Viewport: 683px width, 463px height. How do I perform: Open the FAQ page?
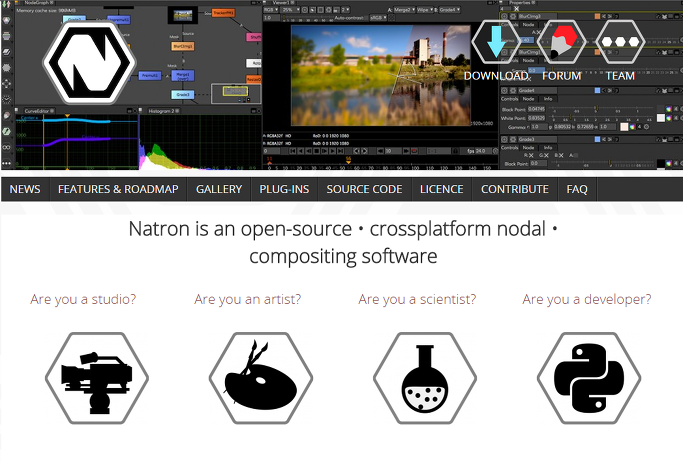coord(577,189)
